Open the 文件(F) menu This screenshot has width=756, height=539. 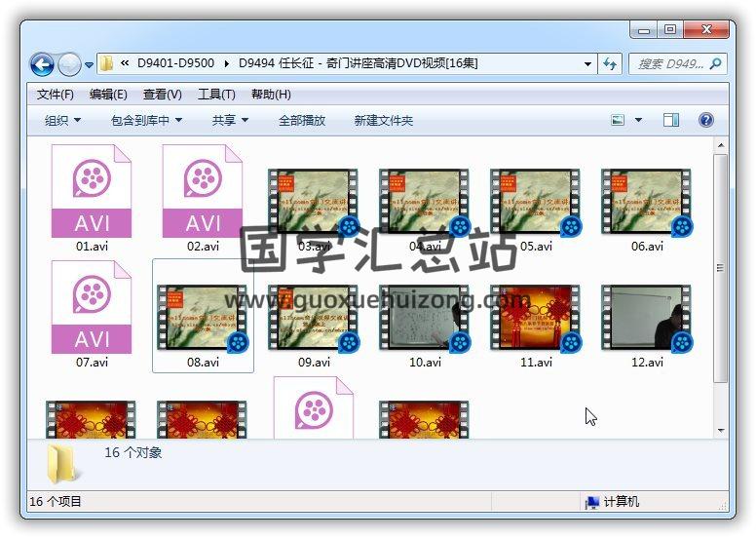(x=55, y=95)
